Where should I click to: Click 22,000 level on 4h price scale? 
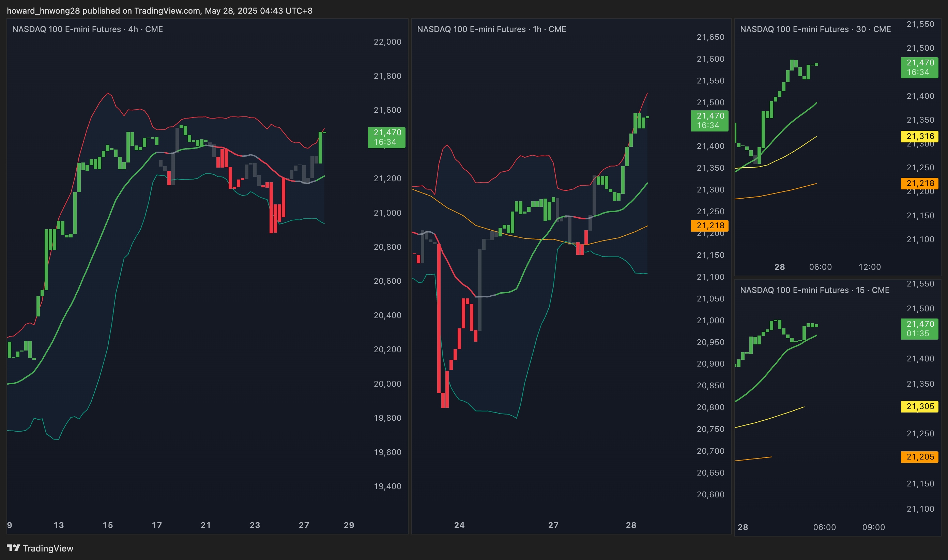[387, 42]
